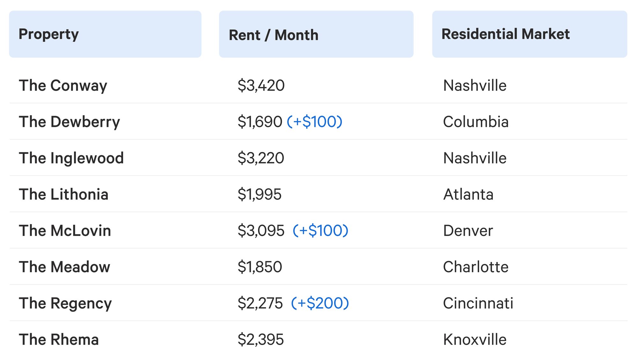Image resolution: width=638 pixels, height=364 pixels.
Task: Click the Cincinnati market cell
Action: [478, 303]
